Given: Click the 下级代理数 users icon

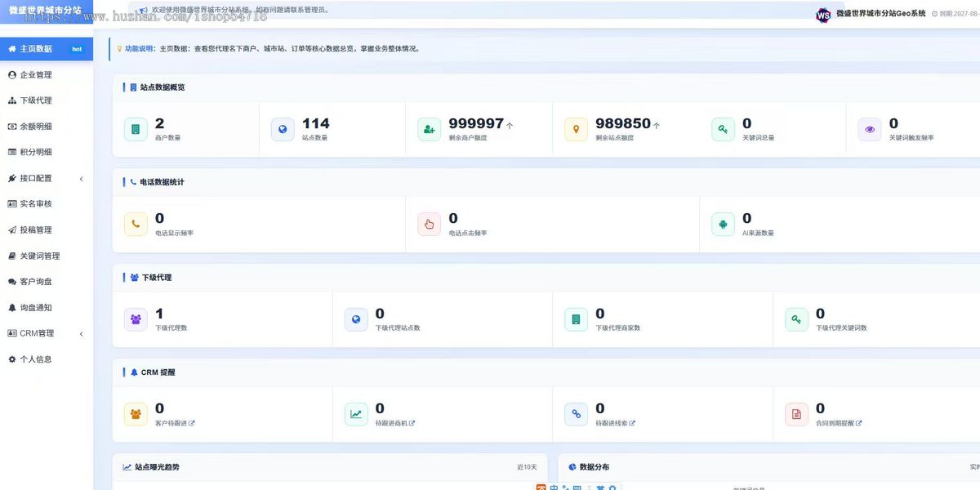Looking at the screenshot, I should 136,319.
